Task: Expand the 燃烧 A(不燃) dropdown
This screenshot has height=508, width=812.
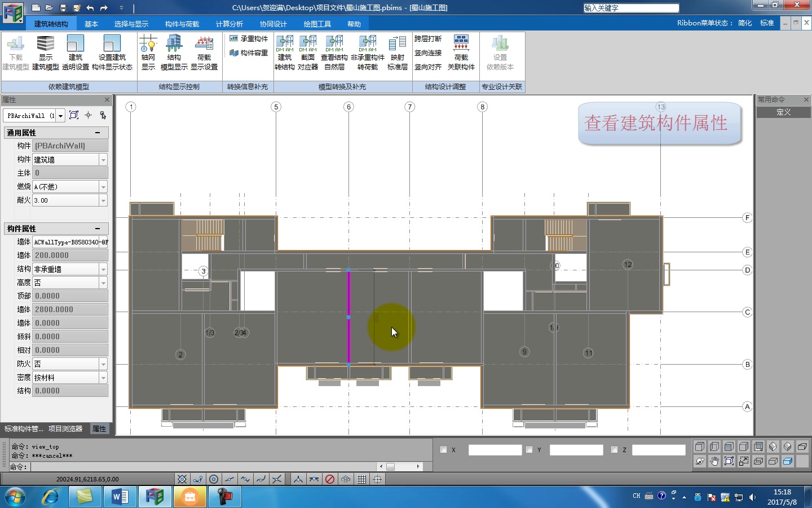Action: (103, 186)
